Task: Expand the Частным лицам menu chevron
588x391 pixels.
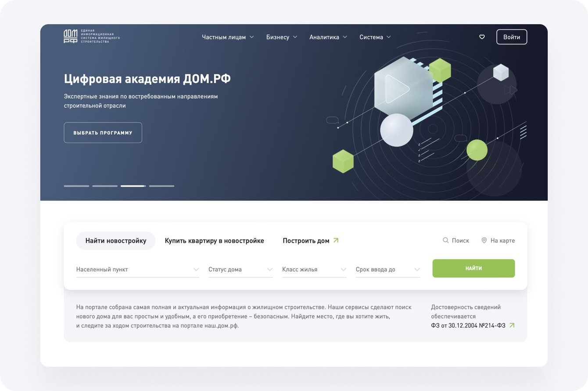Action: tap(252, 37)
